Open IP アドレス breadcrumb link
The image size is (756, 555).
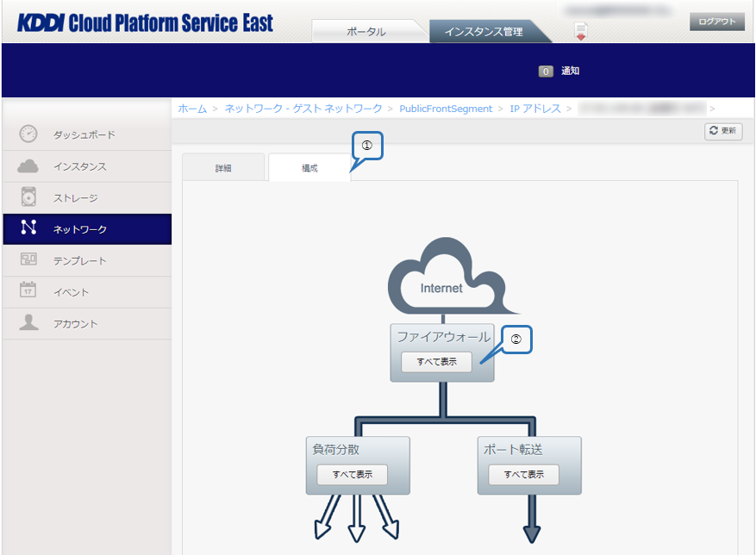(x=535, y=109)
